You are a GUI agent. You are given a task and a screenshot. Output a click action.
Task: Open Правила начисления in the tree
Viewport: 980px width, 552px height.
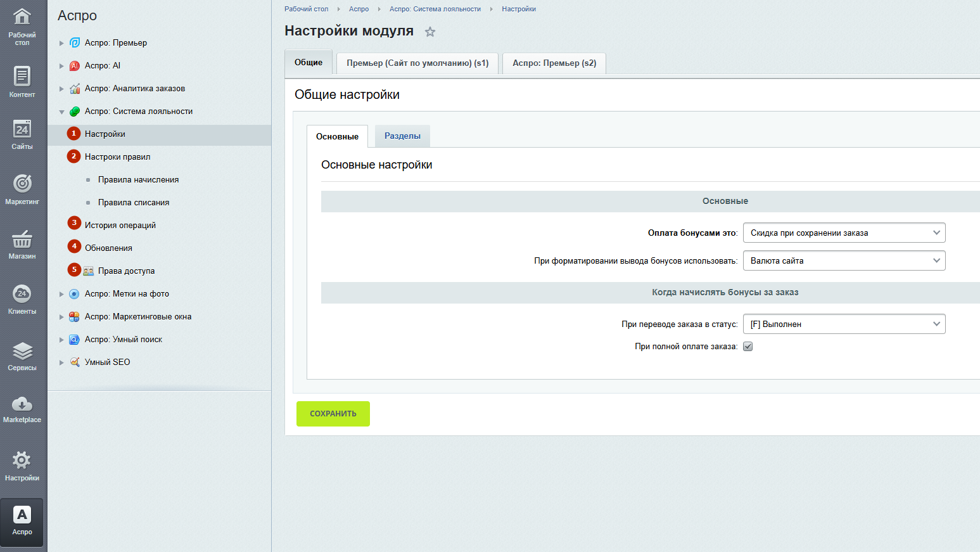[x=138, y=180]
